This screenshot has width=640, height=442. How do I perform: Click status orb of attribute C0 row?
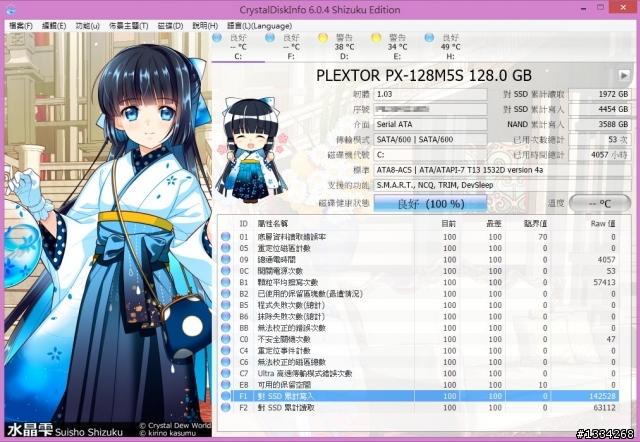[x=225, y=339]
